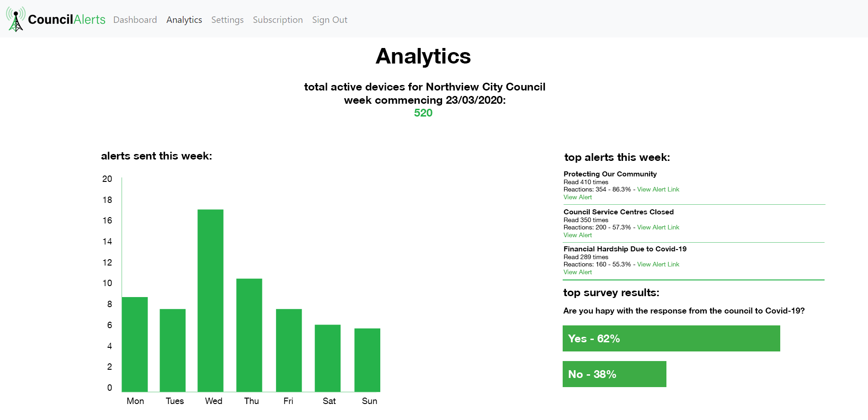Open View Alert Link for Financial Hardship alert
Image resolution: width=868 pixels, height=420 pixels.
click(658, 264)
